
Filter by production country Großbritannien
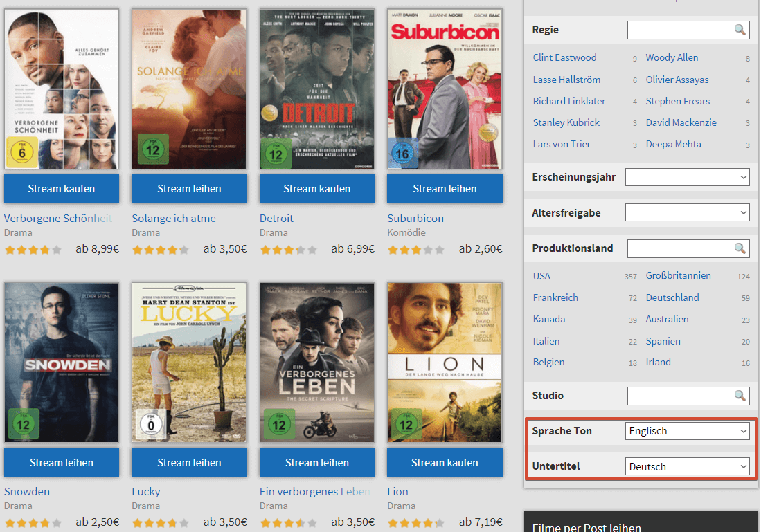(x=678, y=275)
